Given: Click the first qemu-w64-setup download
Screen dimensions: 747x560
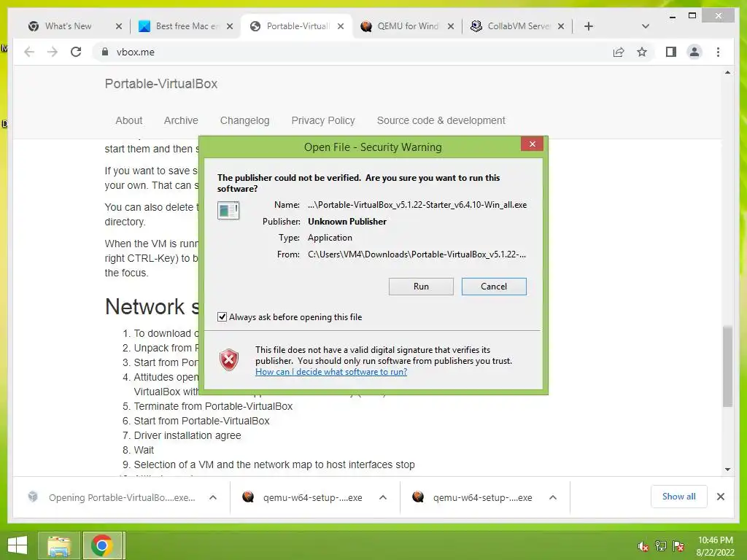Looking at the screenshot, I should click(x=304, y=497).
